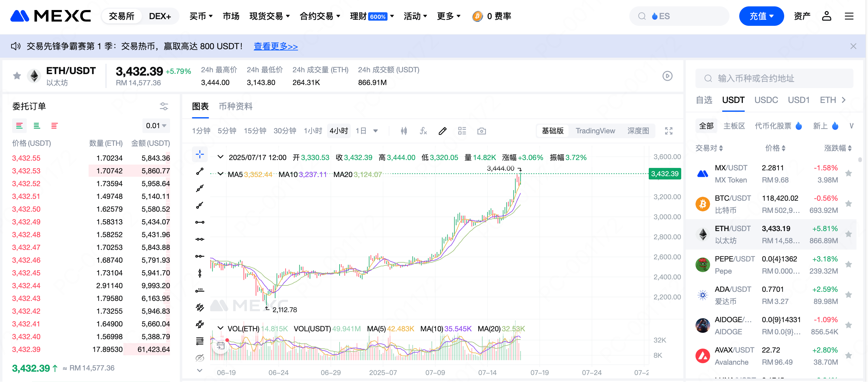Click the 充值 deposit button
The height and width of the screenshot is (382, 868).
coord(761,16)
